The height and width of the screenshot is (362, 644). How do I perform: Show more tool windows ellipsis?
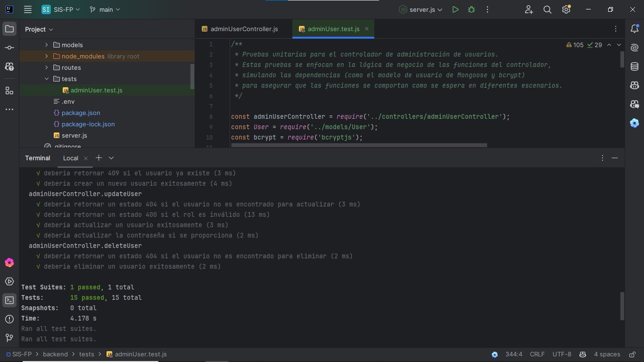[x=9, y=109]
